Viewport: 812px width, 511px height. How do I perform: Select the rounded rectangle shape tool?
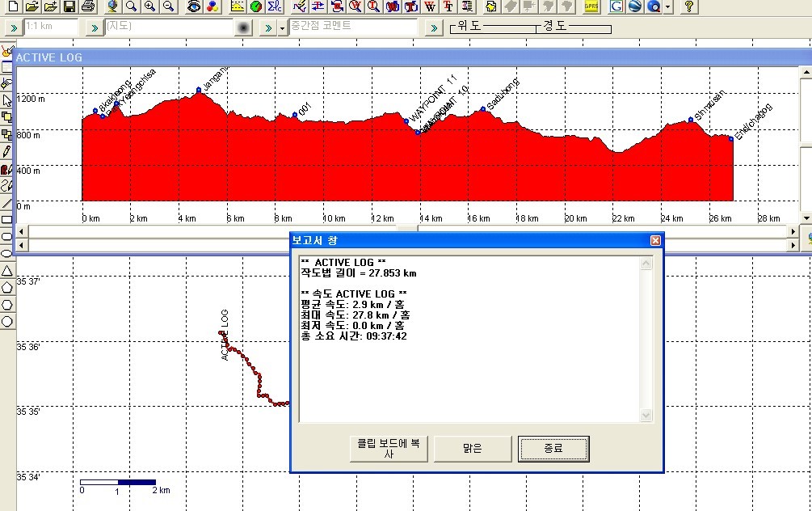(6, 237)
